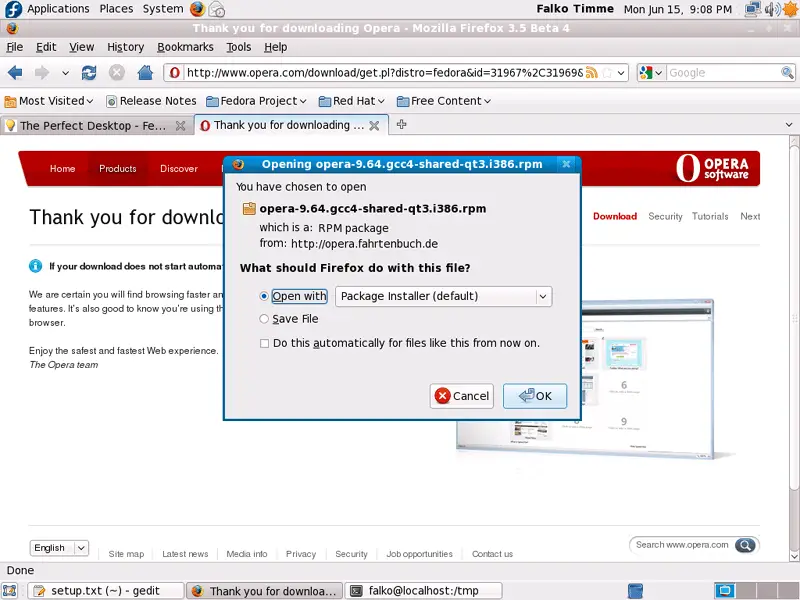
Task: Expand the Most Visited bookmarks folder
Action: tap(49, 101)
